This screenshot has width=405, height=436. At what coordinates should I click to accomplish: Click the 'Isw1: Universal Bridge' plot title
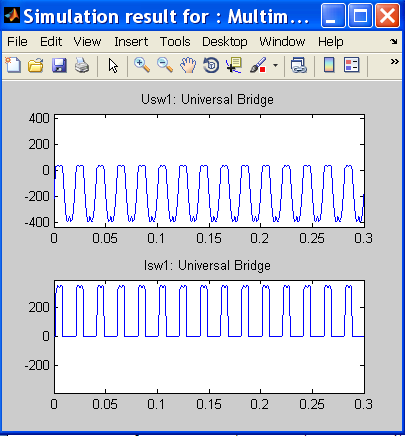pyautogui.click(x=207, y=265)
